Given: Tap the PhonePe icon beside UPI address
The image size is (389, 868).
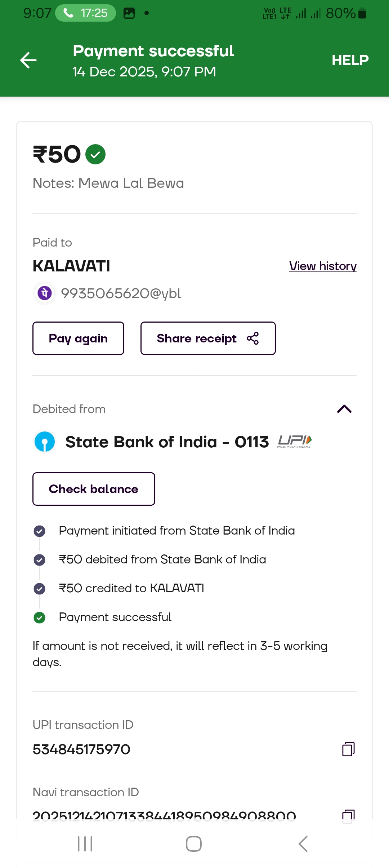Looking at the screenshot, I should (45, 293).
